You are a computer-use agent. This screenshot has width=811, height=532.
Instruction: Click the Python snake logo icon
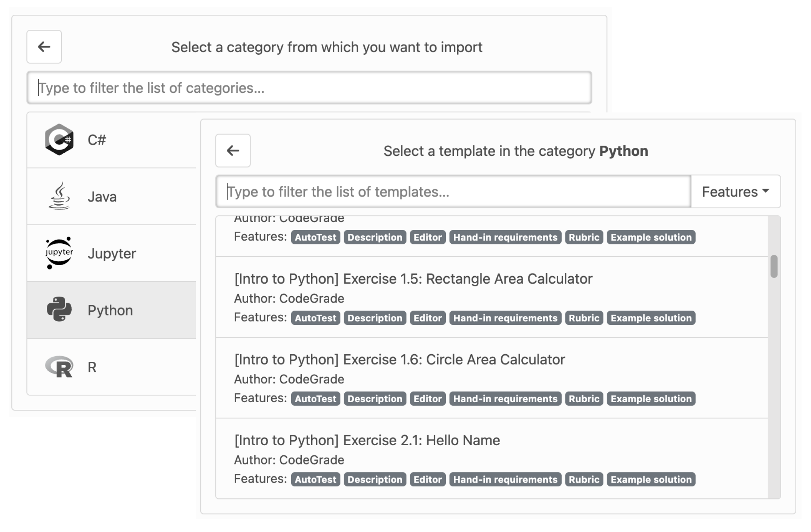(x=59, y=310)
